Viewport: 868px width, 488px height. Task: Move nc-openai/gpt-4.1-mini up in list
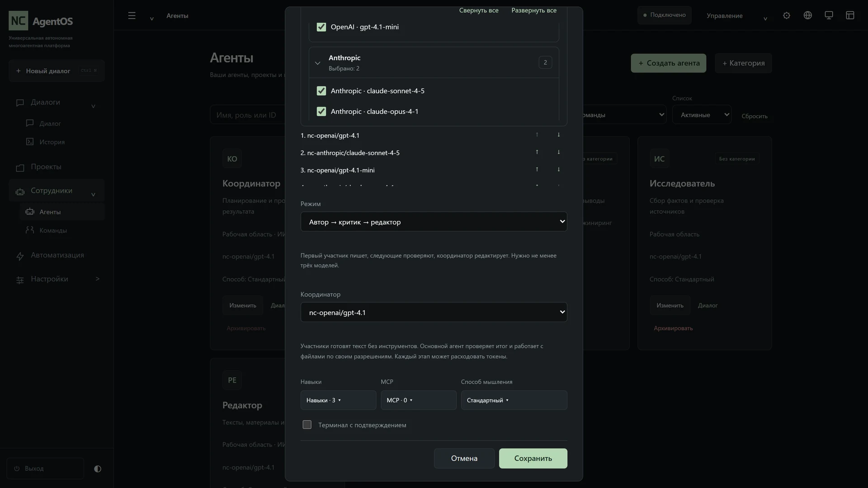coord(537,169)
